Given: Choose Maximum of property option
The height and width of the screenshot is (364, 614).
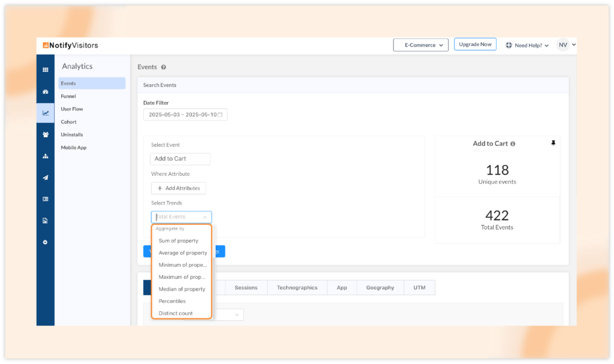Looking at the screenshot, I should tap(181, 277).
